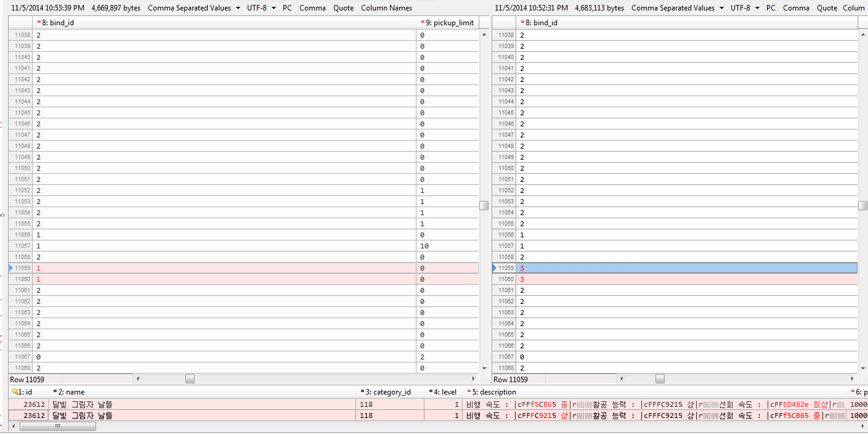This screenshot has width=868, height=434.
Task: Click 'Quote' label in left file info bar
Action: [344, 8]
